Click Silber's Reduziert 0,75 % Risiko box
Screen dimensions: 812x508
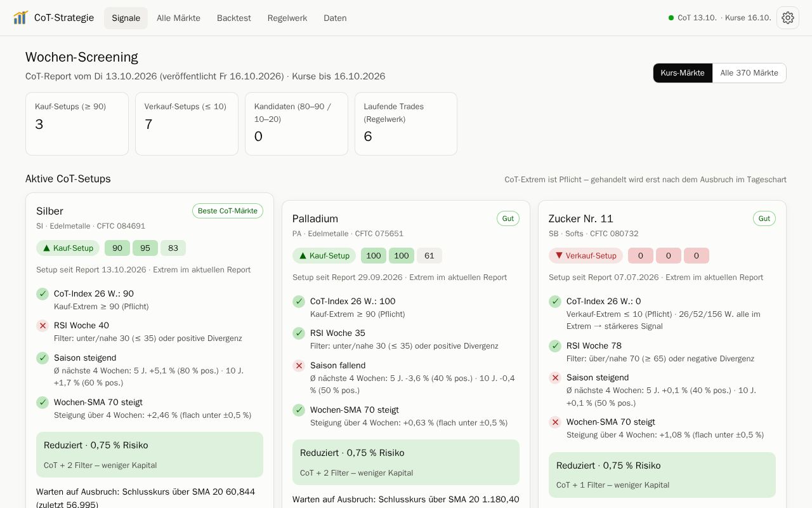pyautogui.click(x=150, y=455)
